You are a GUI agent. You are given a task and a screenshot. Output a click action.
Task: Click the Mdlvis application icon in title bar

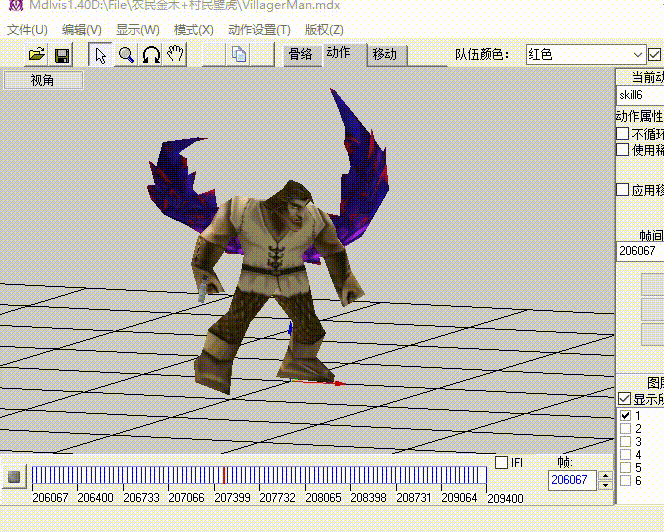point(15,6)
